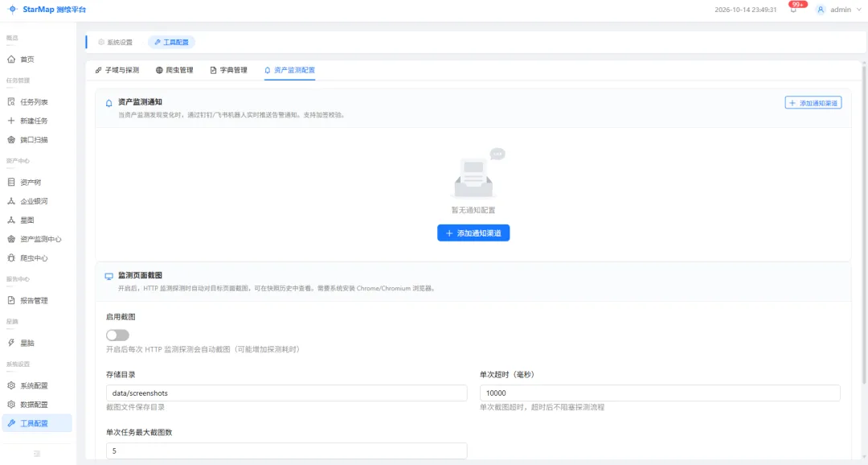Select the 工具配置 page tag at top

[x=171, y=42]
